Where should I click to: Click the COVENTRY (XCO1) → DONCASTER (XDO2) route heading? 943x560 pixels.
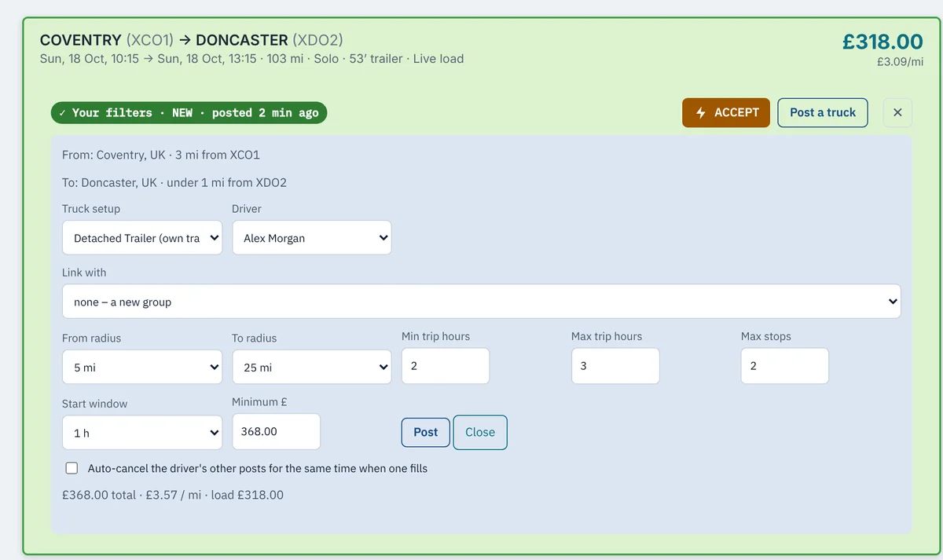coord(191,40)
